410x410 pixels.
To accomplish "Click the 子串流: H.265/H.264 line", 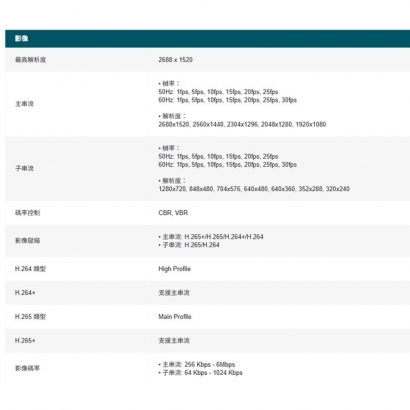I will click(189, 245).
